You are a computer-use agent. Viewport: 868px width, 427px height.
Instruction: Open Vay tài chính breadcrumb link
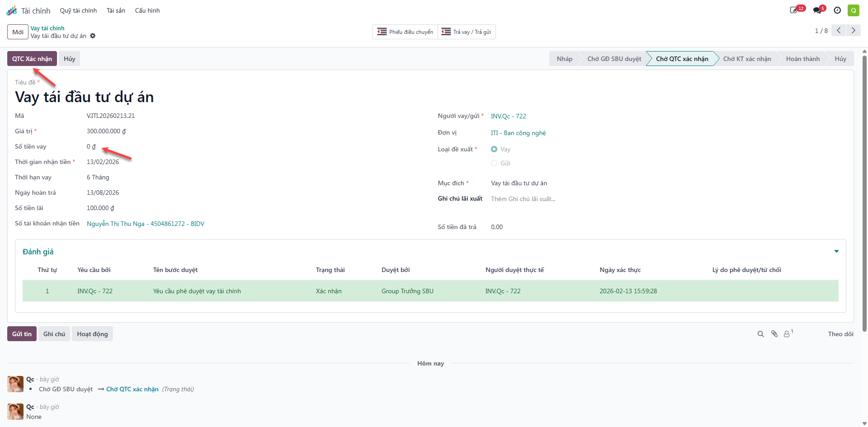47,28
